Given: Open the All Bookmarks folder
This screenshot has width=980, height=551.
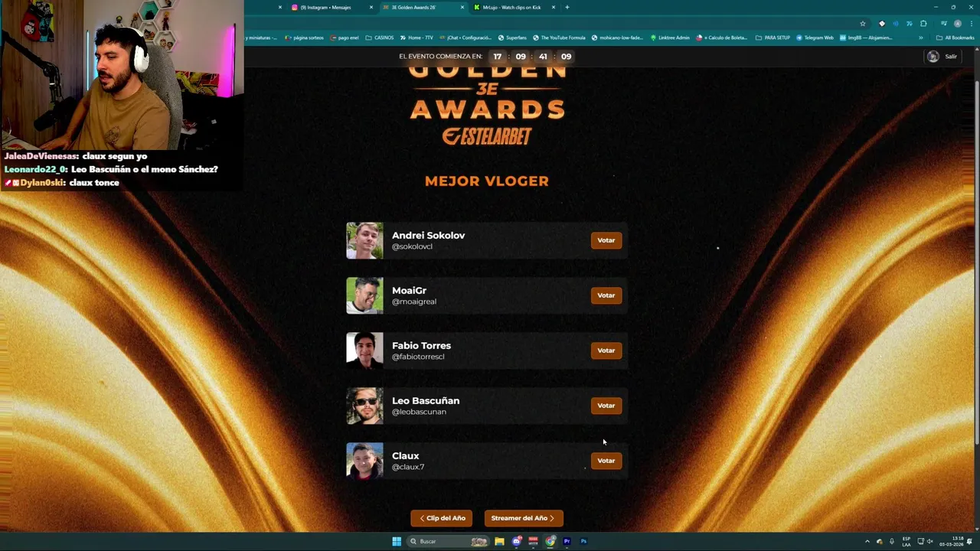Looking at the screenshot, I should [x=955, y=37].
